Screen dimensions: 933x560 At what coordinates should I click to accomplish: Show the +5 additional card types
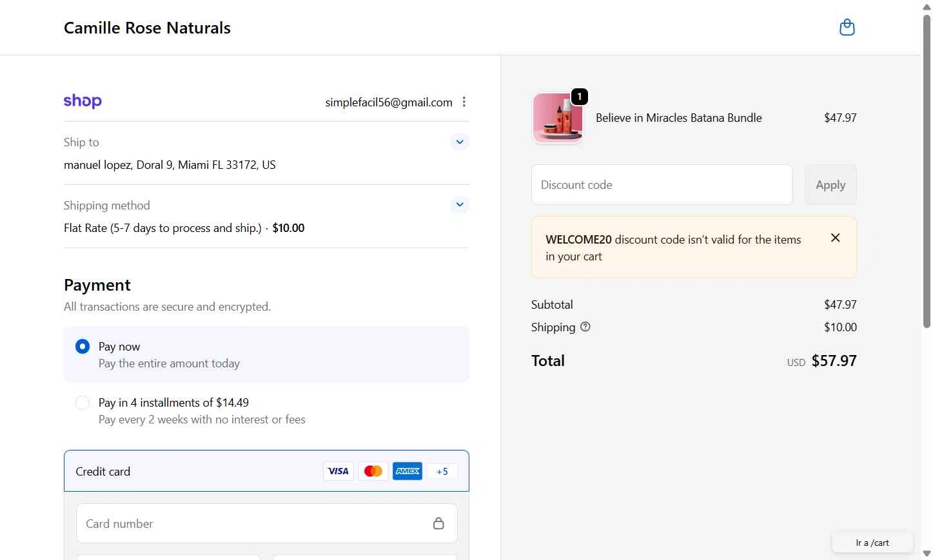(442, 471)
